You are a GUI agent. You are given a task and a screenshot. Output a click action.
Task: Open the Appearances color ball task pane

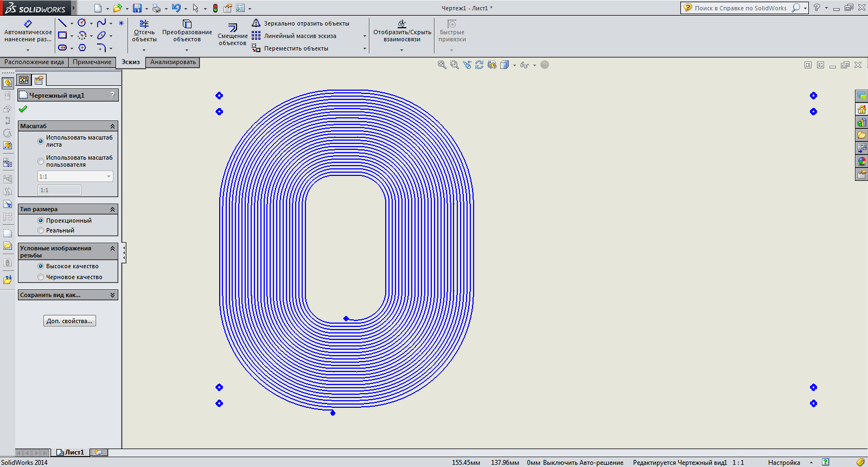(x=861, y=161)
